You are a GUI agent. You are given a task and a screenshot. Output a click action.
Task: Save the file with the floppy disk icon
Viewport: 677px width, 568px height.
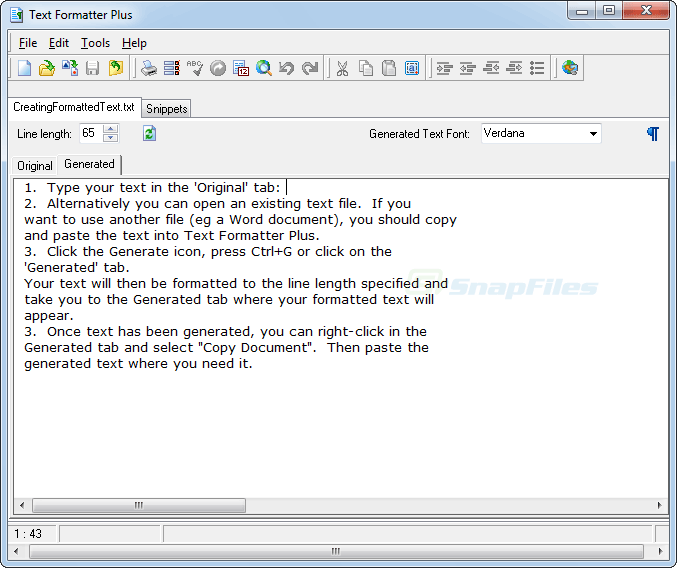click(x=92, y=68)
